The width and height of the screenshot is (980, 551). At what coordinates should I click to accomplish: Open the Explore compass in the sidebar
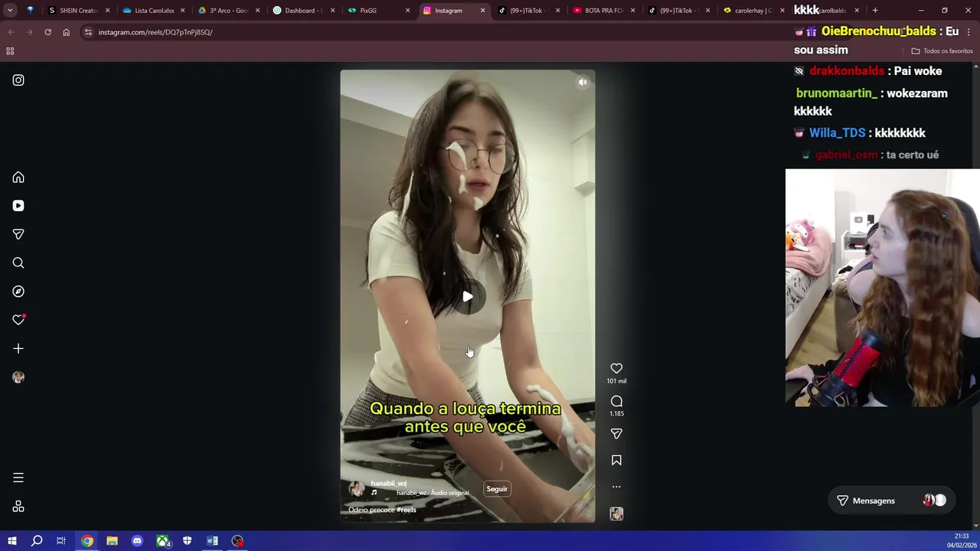coord(18,292)
